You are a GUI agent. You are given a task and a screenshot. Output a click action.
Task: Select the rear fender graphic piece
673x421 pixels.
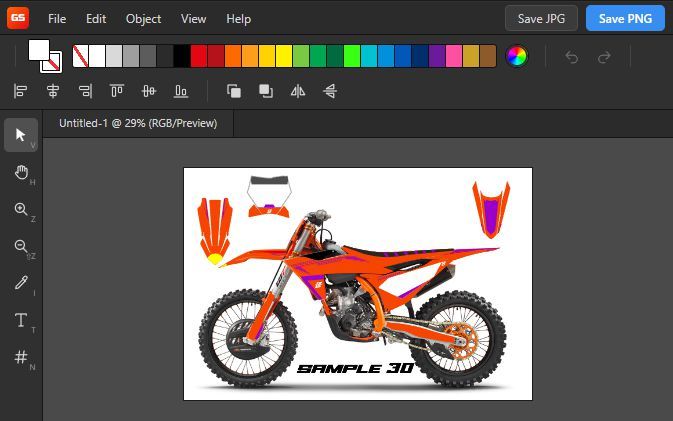[x=491, y=209]
